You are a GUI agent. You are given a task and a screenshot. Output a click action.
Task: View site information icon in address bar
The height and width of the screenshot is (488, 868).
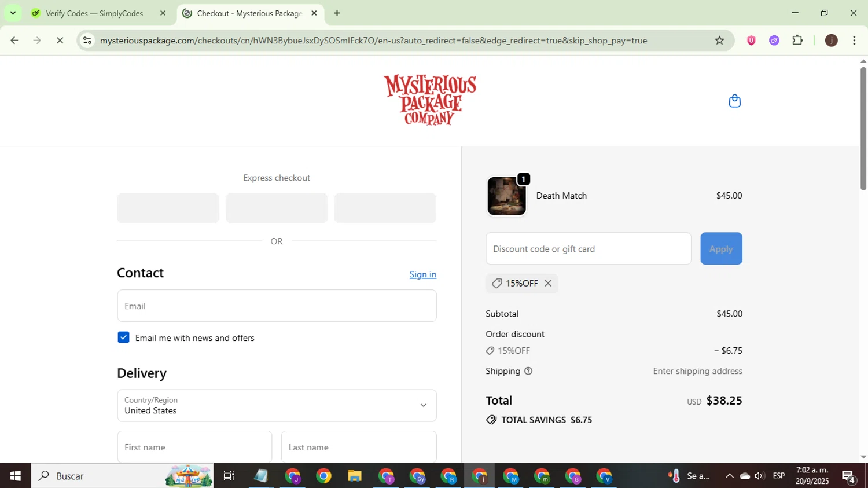(x=87, y=40)
